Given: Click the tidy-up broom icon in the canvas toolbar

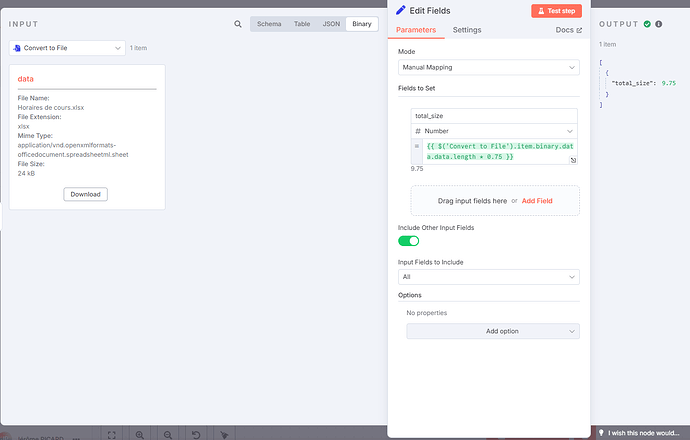Looking at the screenshot, I should [224, 435].
